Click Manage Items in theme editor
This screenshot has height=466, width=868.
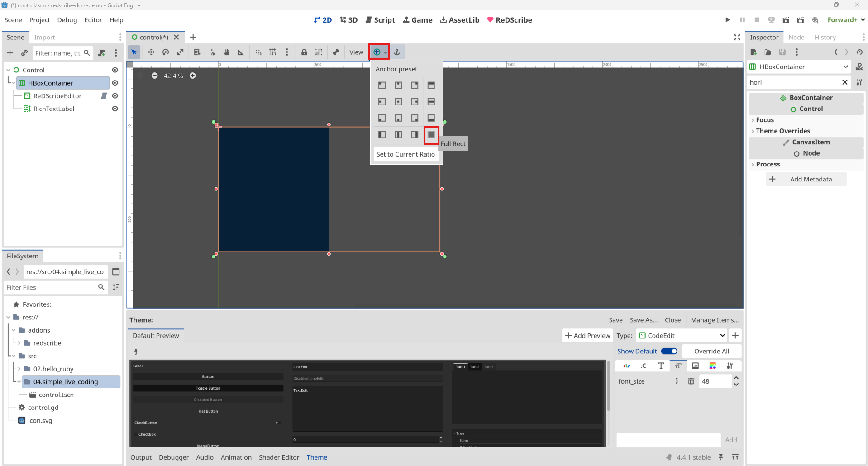point(715,320)
